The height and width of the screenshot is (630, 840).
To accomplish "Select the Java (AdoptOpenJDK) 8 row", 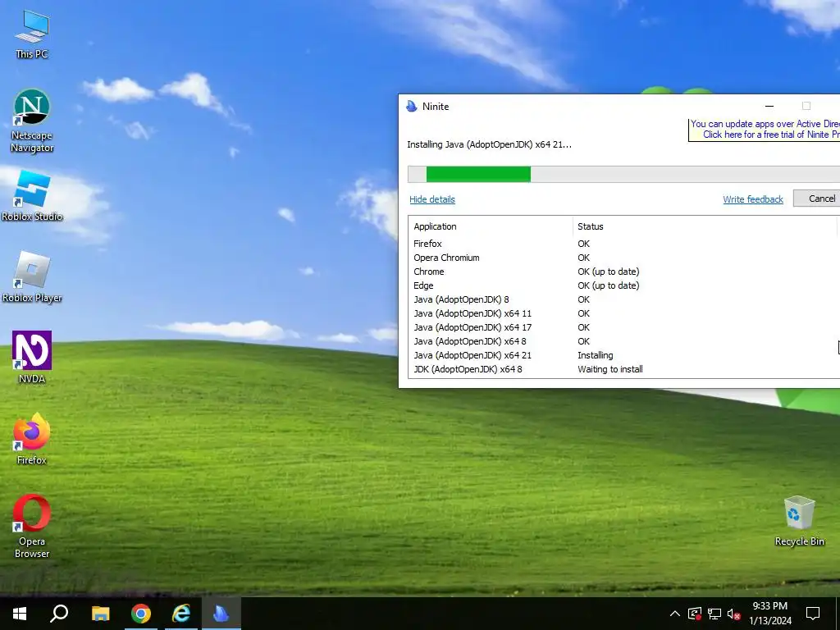I will pyautogui.click(x=623, y=299).
